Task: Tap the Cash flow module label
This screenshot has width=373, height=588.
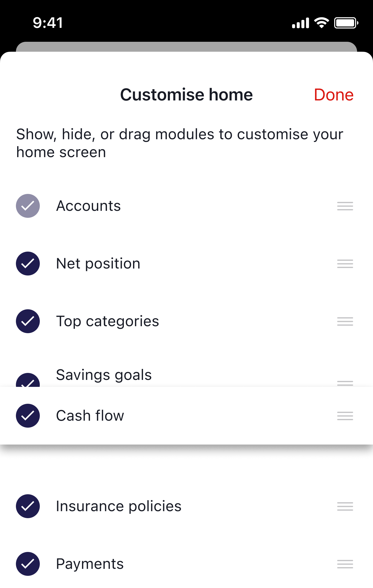Action: coord(90,416)
